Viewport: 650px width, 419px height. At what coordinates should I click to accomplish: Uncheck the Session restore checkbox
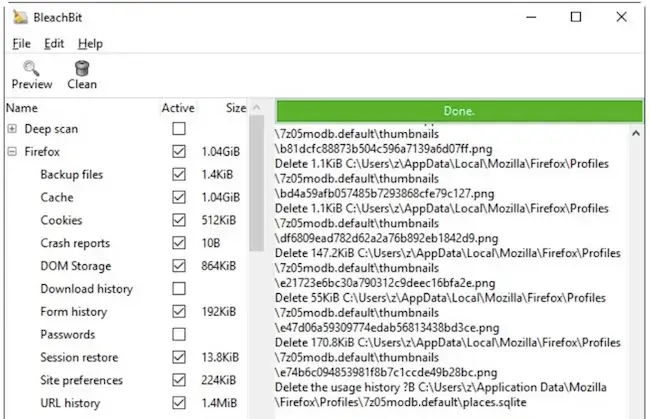(x=179, y=357)
